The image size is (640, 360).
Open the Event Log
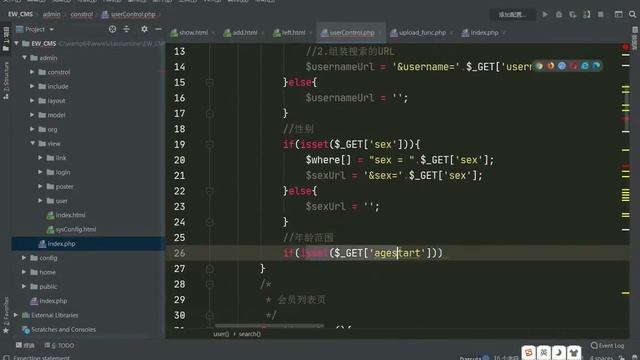tap(607, 345)
